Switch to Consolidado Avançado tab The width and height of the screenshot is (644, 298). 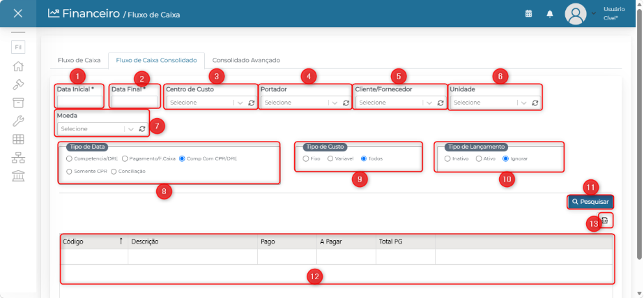246,61
